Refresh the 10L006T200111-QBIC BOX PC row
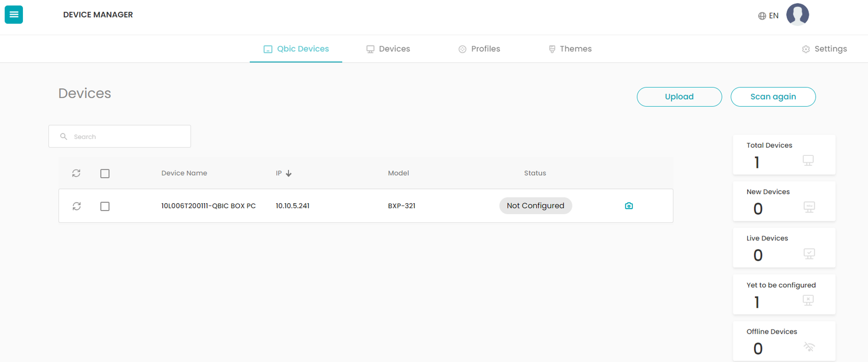This screenshot has width=868, height=362. click(x=77, y=206)
